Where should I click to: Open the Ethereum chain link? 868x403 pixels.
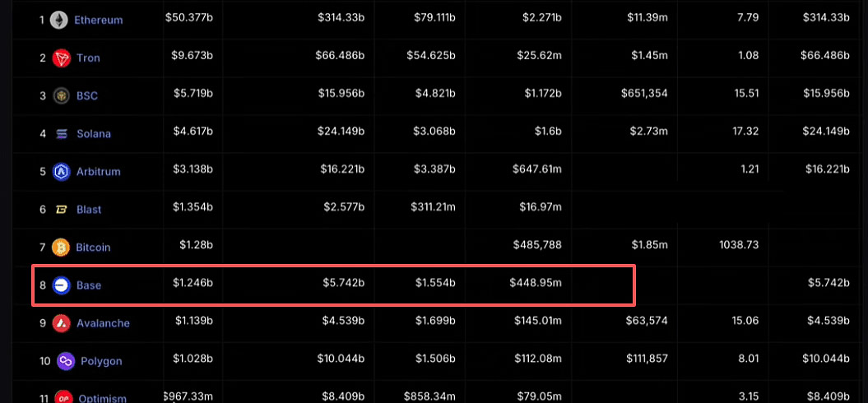tap(99, 21)
